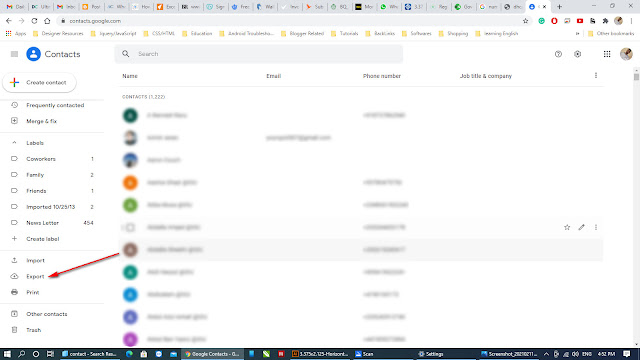This screenshot has height=360, width=640.
Task: Bookmark this page with star icon
Action: [x=525, y=21]
